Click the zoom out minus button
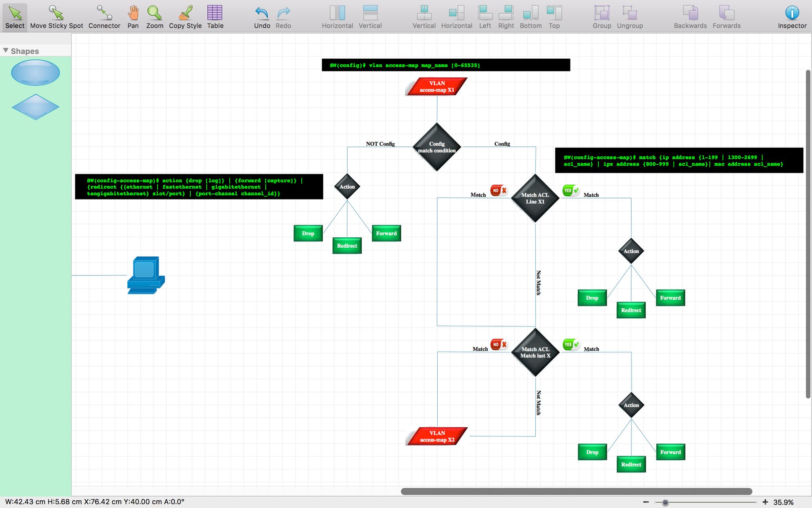This screenshot has width=812, height=508. [646, 502]
